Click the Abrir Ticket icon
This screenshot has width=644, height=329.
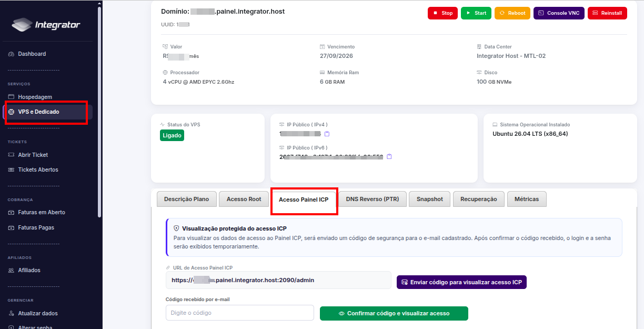point(12,155)
